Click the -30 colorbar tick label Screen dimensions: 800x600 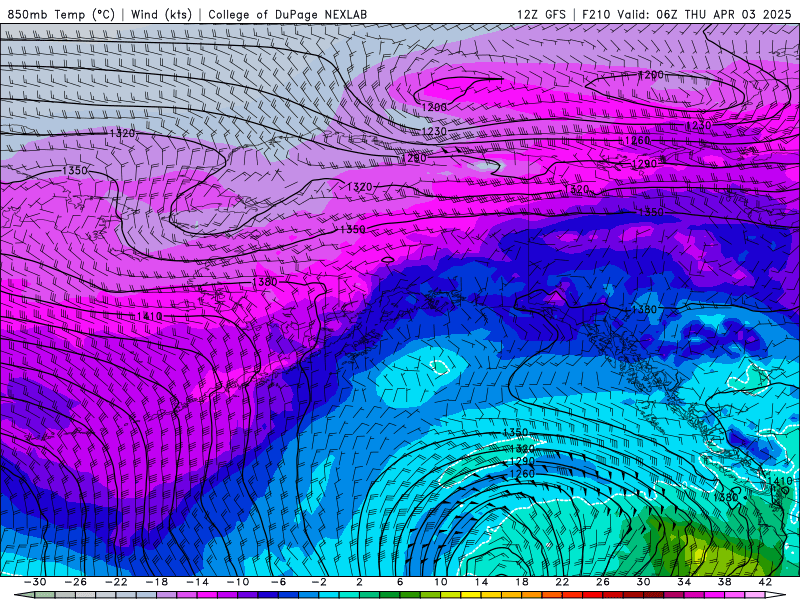point(35,582)
